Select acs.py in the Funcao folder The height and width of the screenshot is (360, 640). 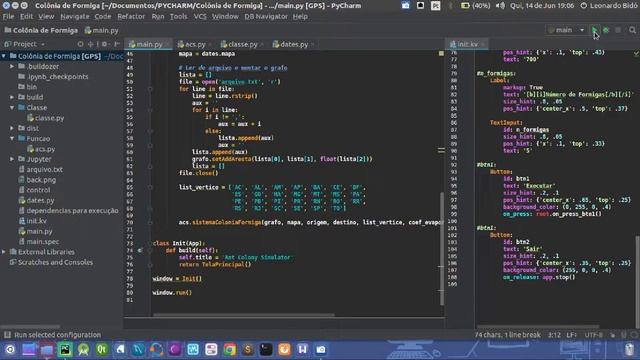41,149
